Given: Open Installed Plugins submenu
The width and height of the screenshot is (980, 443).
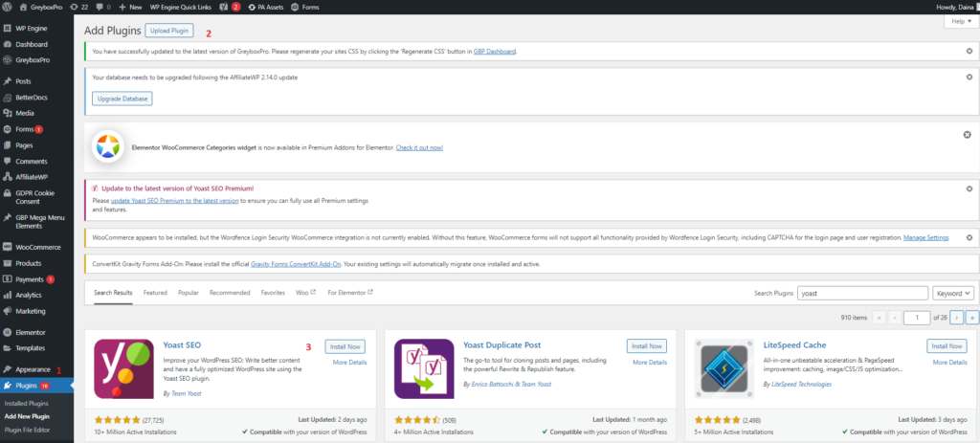Looking at the screenshot, I should (26, 404).
